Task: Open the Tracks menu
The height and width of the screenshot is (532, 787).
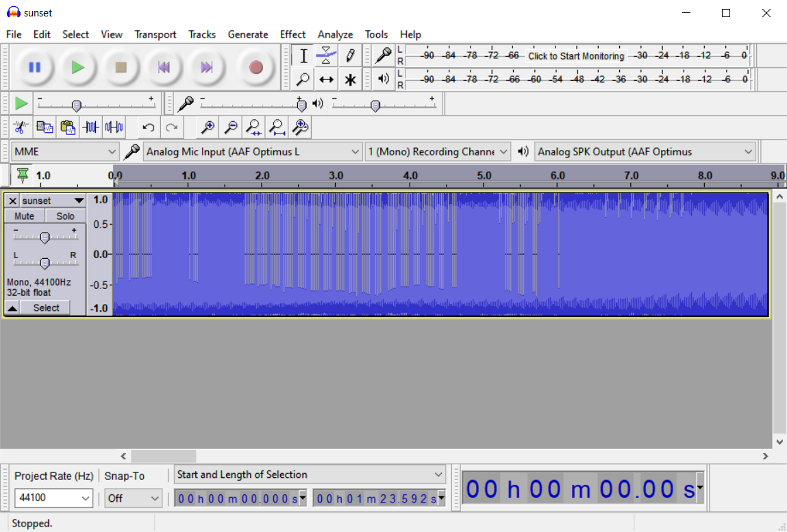Action: 202,34
